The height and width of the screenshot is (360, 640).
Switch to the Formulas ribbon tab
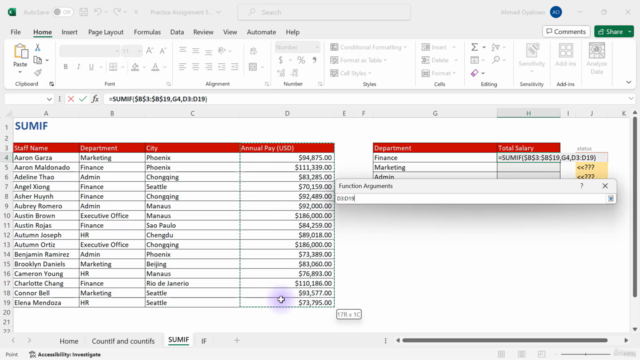click(147, 32)
